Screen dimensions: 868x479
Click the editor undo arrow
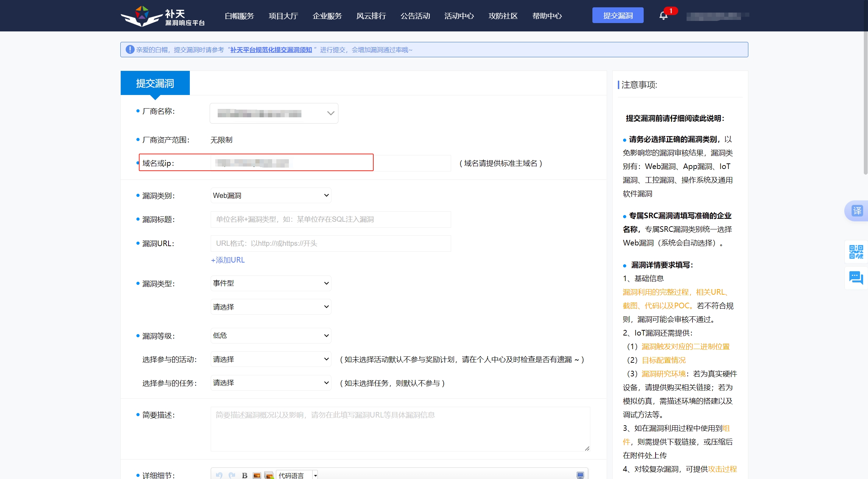pyautogui.click(x=219, y=475)
